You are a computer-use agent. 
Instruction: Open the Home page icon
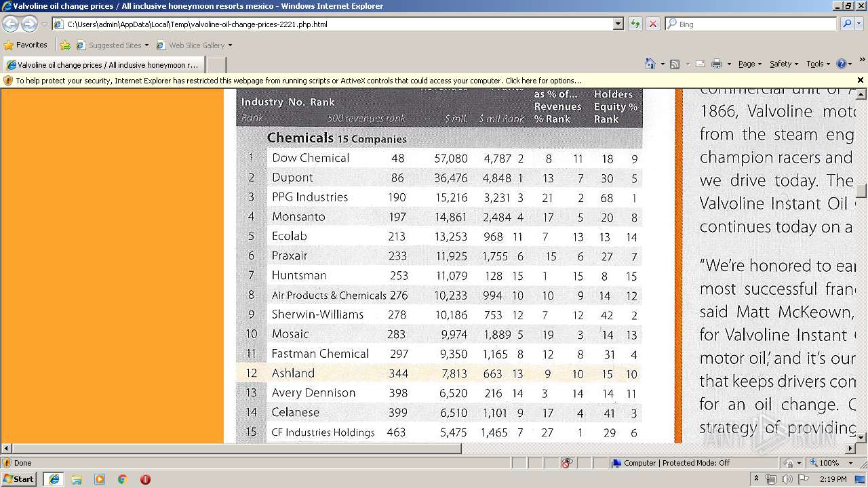click(x=650, y=64)
